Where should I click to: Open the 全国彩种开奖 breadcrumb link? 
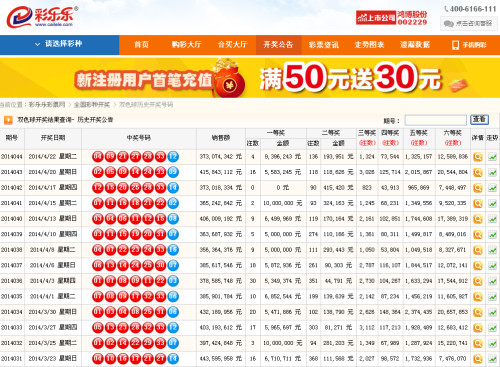pos(92,105)
